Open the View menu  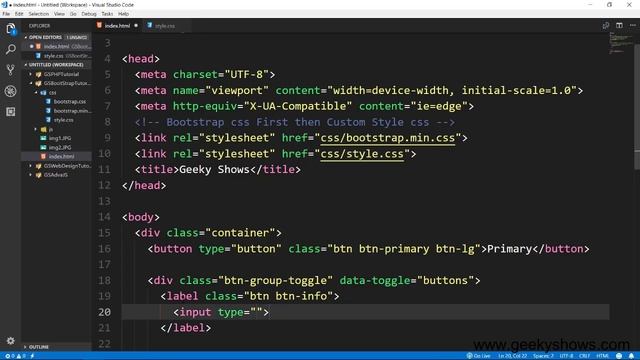59,14
